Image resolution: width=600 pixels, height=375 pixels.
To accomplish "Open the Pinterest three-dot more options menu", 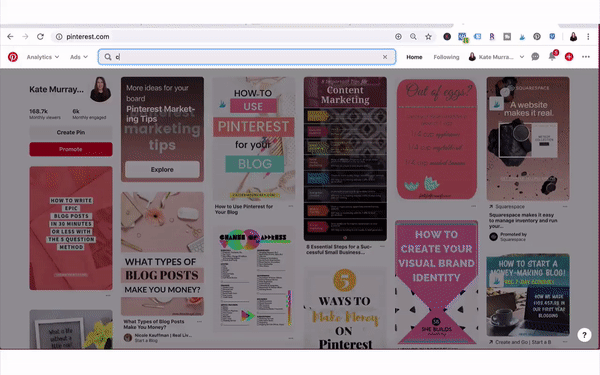I will click(x=586, y=57).
